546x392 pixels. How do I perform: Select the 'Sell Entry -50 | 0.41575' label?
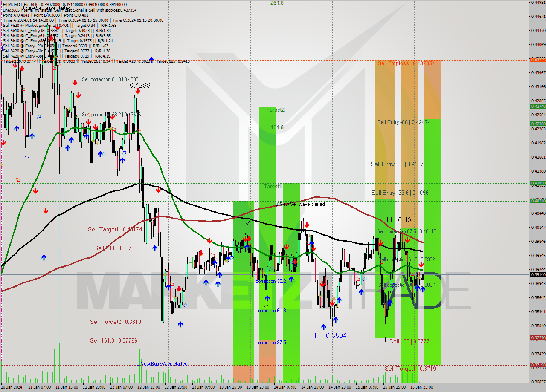tap(398, 164)
